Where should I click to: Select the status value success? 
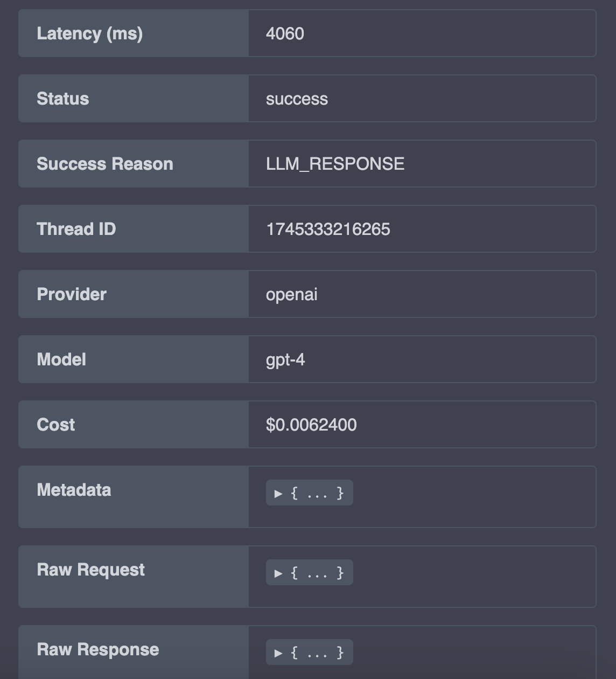tap(297, 99)
